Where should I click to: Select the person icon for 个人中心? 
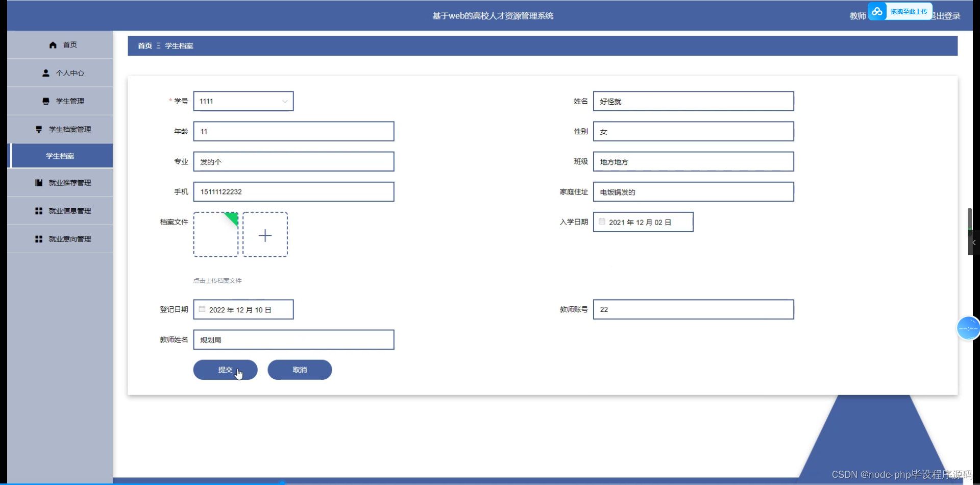point(45,72)
